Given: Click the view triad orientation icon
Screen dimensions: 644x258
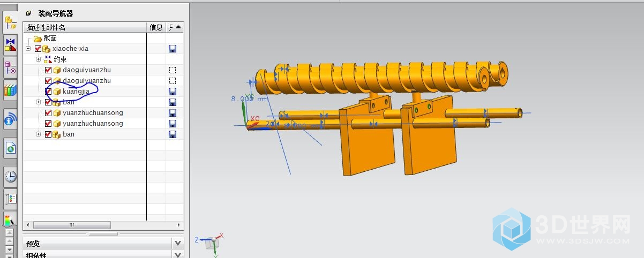Looking at the screenshot, I should 212,242.
